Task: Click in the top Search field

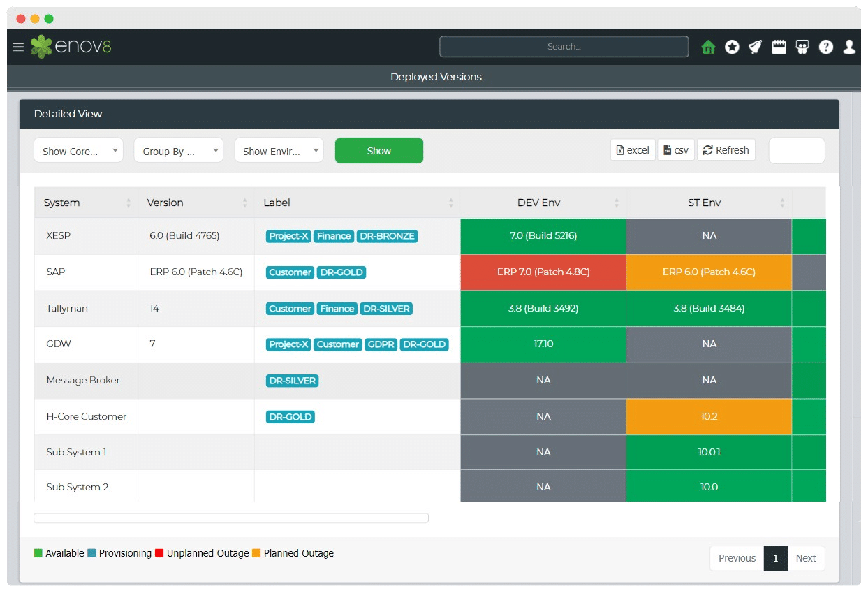Action: coord(564,47)
